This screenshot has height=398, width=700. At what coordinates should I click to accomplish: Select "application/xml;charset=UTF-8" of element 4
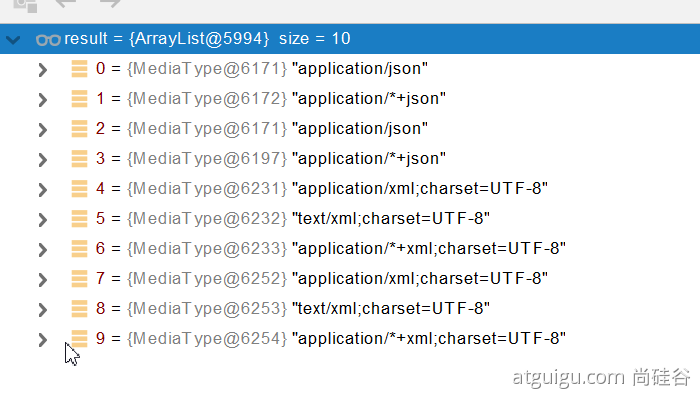(x=420, y=189)
